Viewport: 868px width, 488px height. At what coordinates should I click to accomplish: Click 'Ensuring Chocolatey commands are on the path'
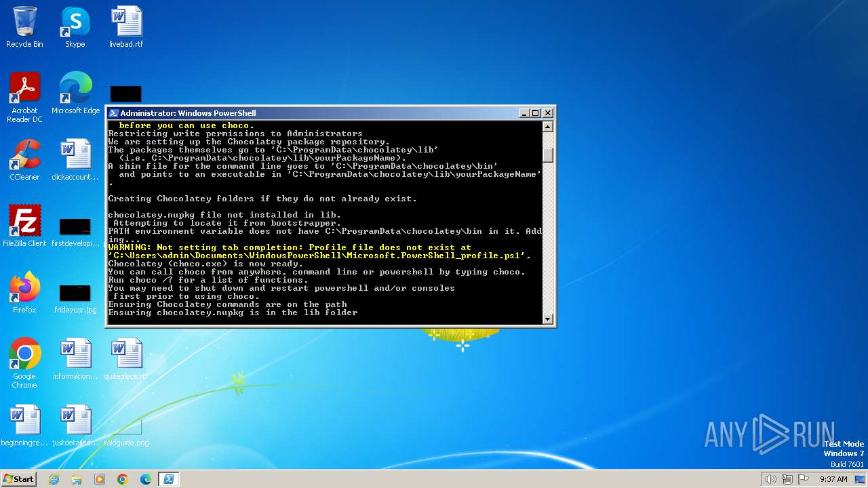coord(227,304)
